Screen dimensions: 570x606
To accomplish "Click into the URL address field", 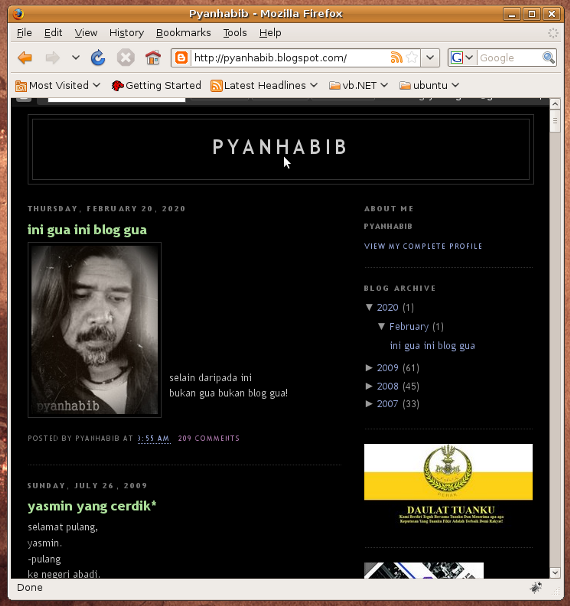I will pos(290,58).
